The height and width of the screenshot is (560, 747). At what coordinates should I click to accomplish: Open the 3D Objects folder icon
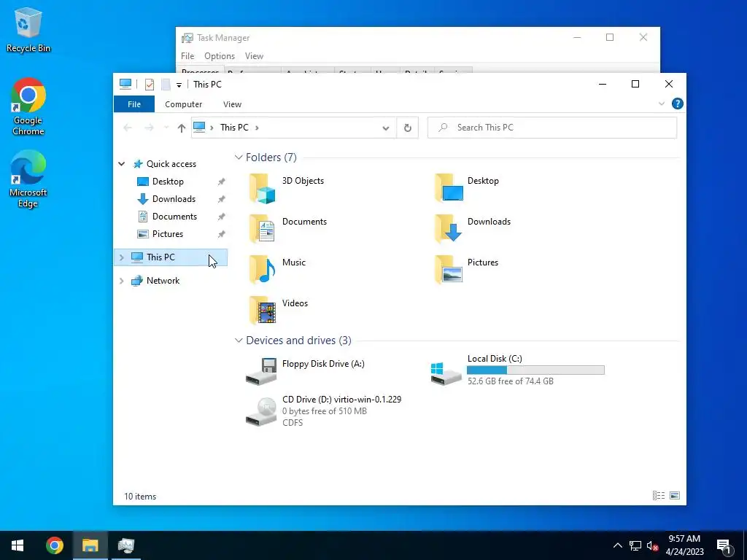coord(262,188)
